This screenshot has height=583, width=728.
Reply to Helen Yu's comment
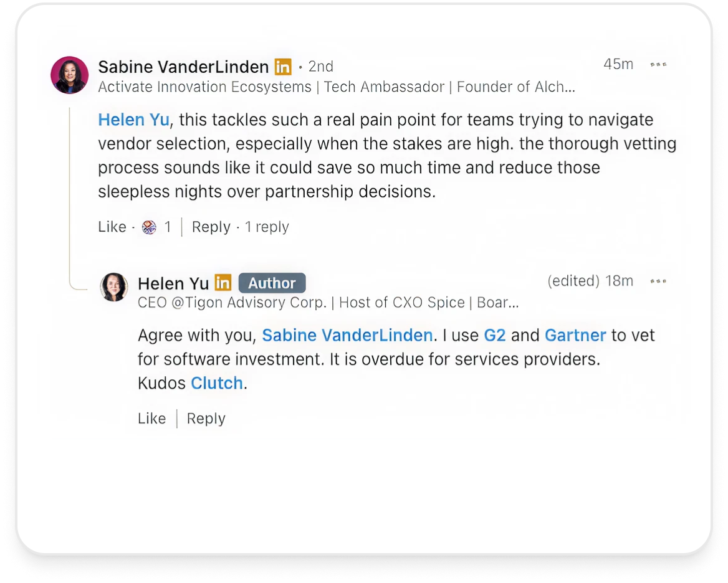point(206,419)
